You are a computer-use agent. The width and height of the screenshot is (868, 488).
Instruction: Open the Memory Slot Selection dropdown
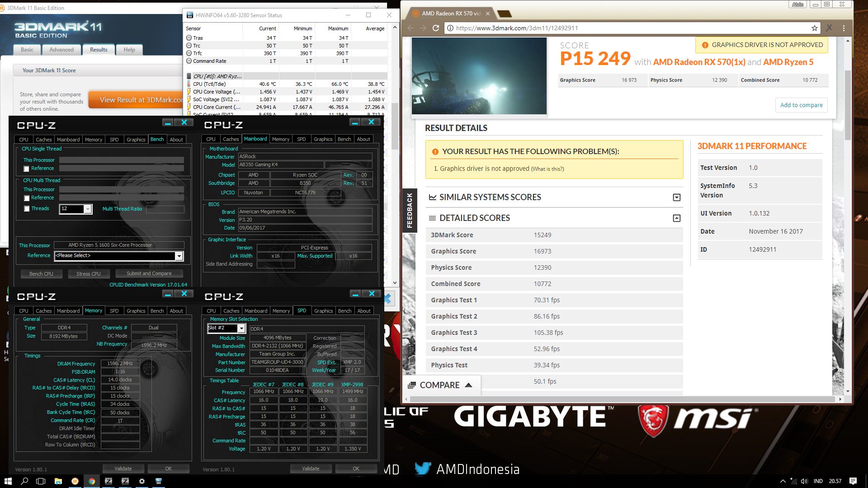tap(241, 328)
